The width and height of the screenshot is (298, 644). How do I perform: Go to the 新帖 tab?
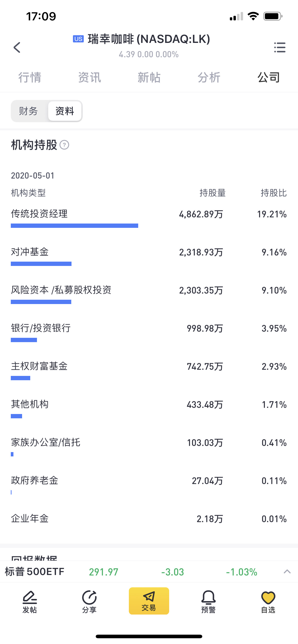(x=149, y=77)
